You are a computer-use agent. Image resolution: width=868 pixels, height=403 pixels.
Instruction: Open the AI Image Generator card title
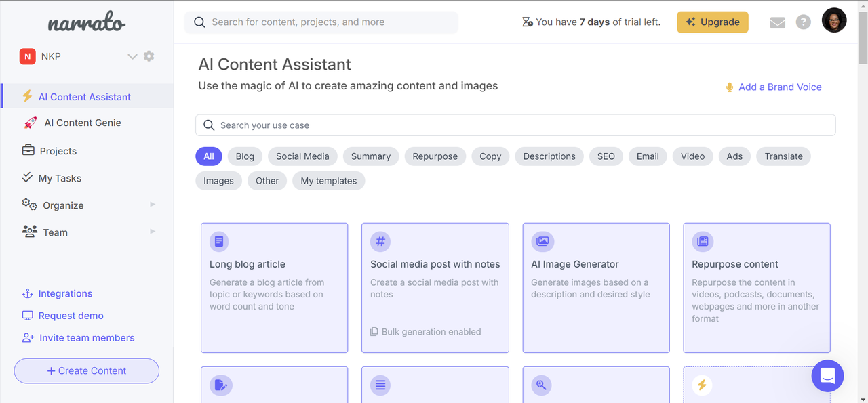pos(575,264)
